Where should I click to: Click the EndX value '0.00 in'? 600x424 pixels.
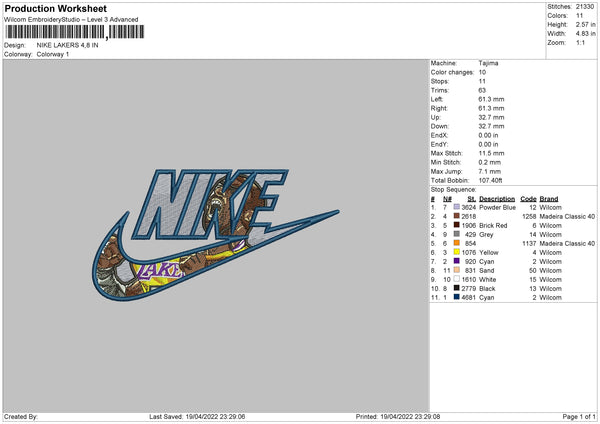point(488,135)
